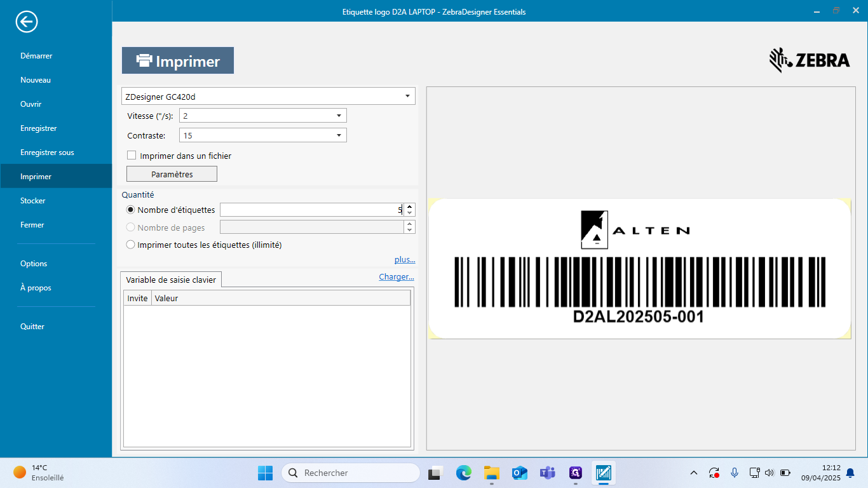Select Imprimer toutes les étiquettes radio option
Image resolution: width=868 pixels, height=488 pixels.
coord(131,245)
